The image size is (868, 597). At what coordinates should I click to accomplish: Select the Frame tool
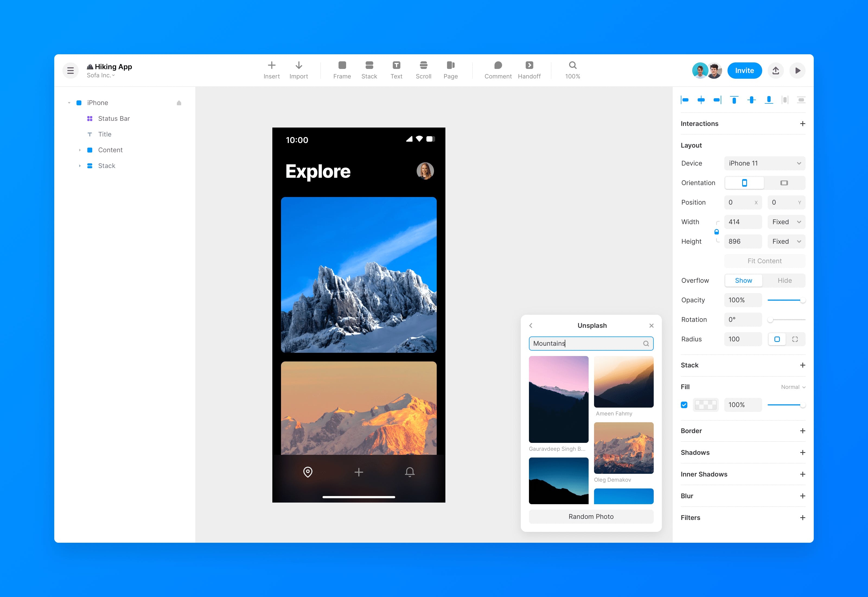342,70
